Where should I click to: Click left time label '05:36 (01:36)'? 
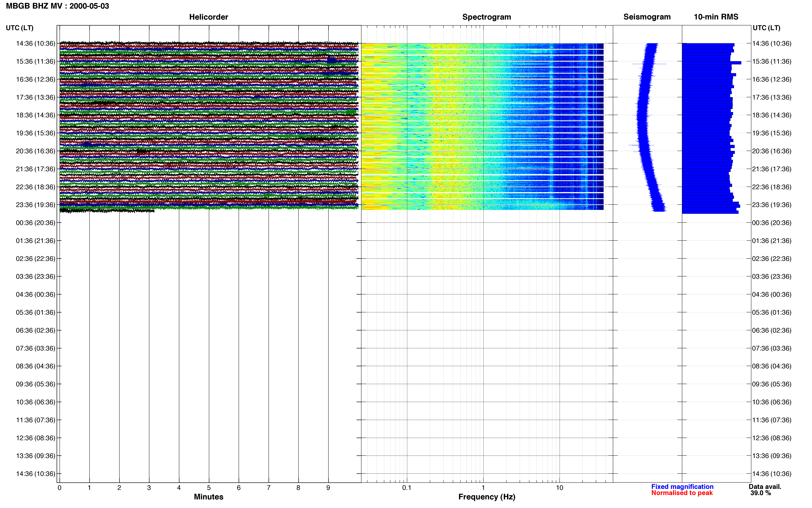click(36, 313)
